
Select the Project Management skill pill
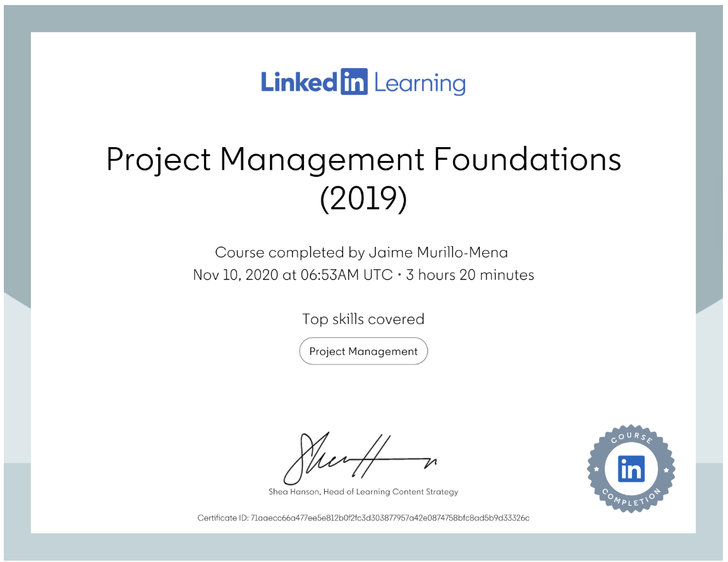point(363,351)
